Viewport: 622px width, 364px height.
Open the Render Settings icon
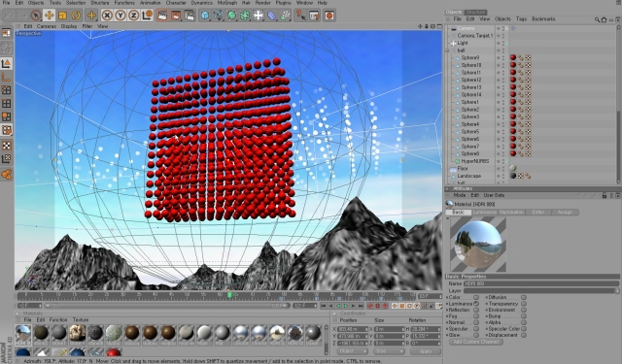point(190,16)
